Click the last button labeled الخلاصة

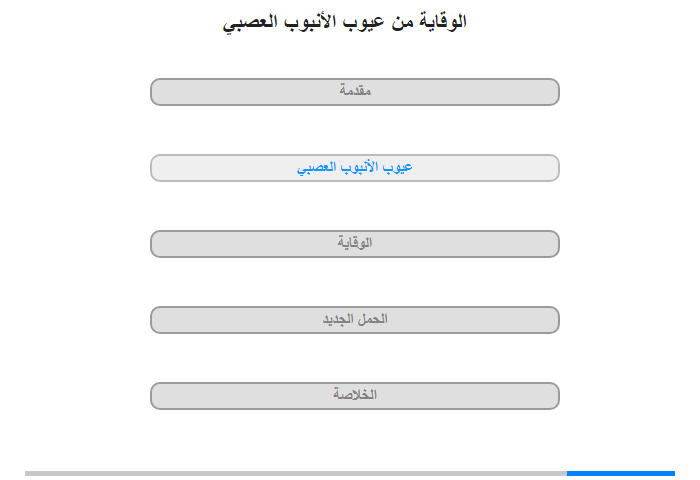pos(354,396)
